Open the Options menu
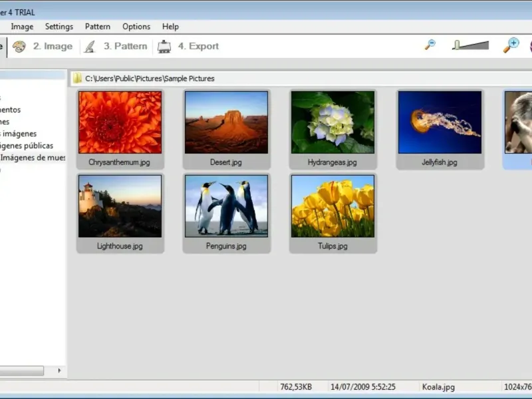 [136, 27]
